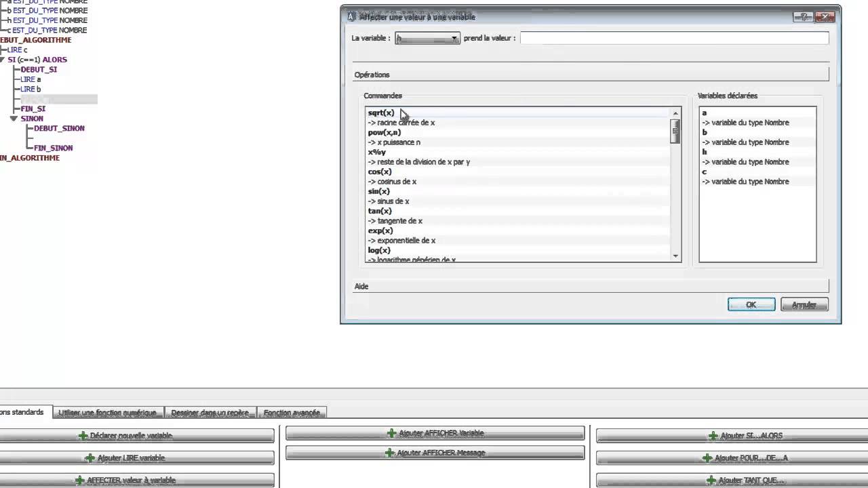Collapse the 'SI (c==1) ALORS' block
868x488 pixels.
[3, 60]
